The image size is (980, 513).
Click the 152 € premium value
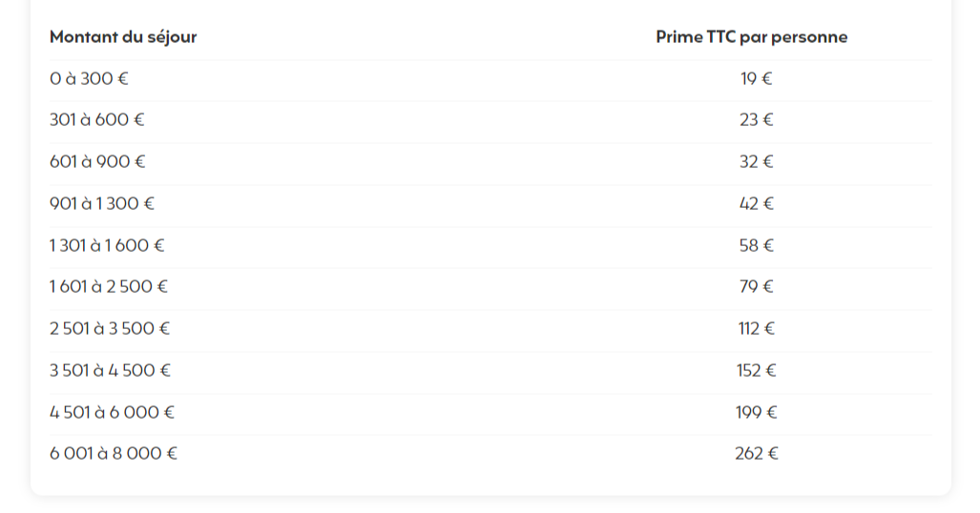(757, 371)
